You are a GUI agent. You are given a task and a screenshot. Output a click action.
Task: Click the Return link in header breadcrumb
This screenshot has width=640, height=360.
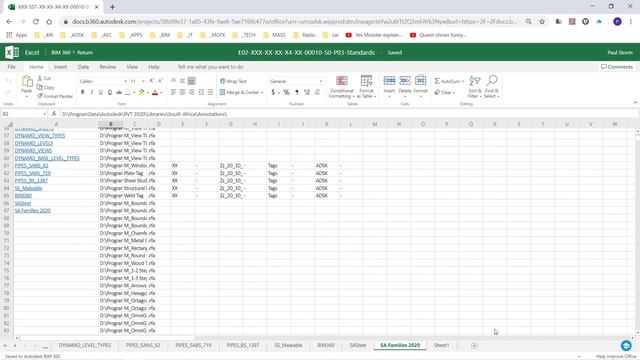85,53
